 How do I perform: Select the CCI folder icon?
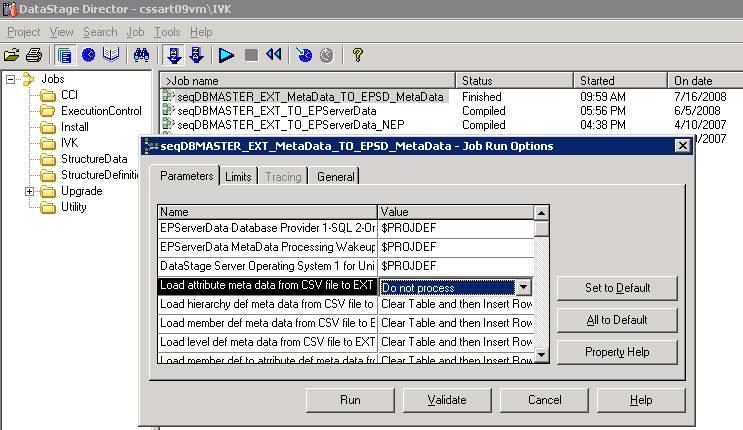pos(48,96)
